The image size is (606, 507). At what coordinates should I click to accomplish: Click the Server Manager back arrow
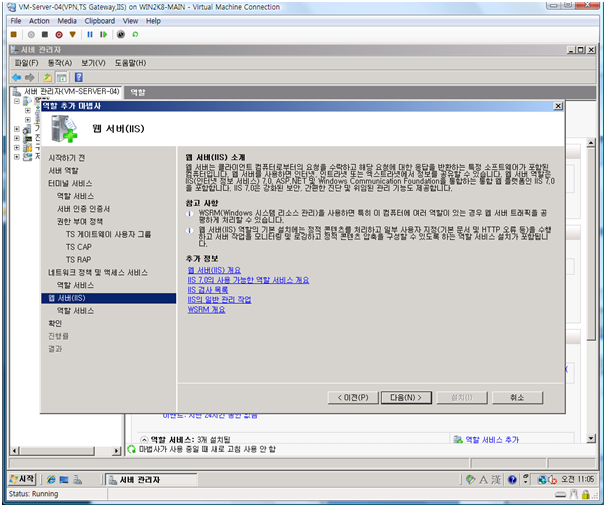(x=16, y=77)
